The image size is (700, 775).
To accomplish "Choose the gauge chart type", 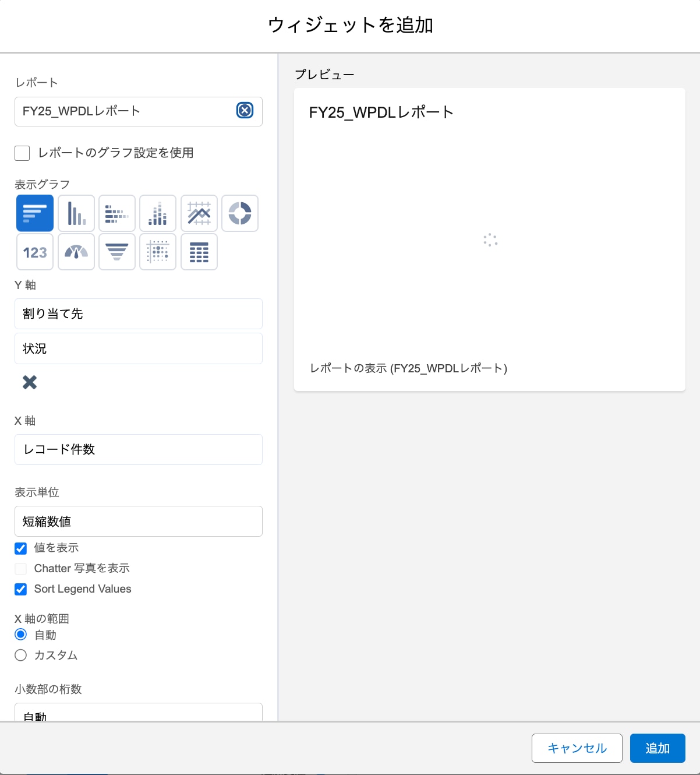I will pos(76,252).
